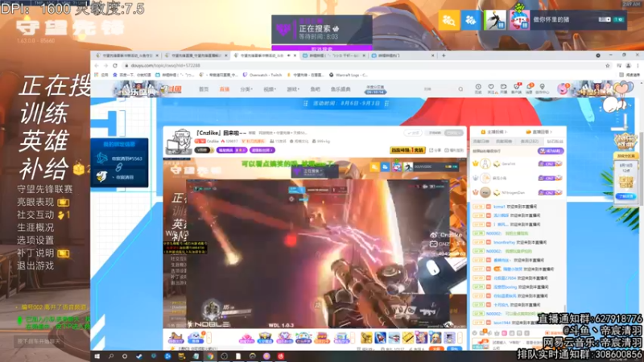Open 社交互动 menu entry
Image resolution: width=644 pixels, height=362 pixels.
tap(35, 215)
